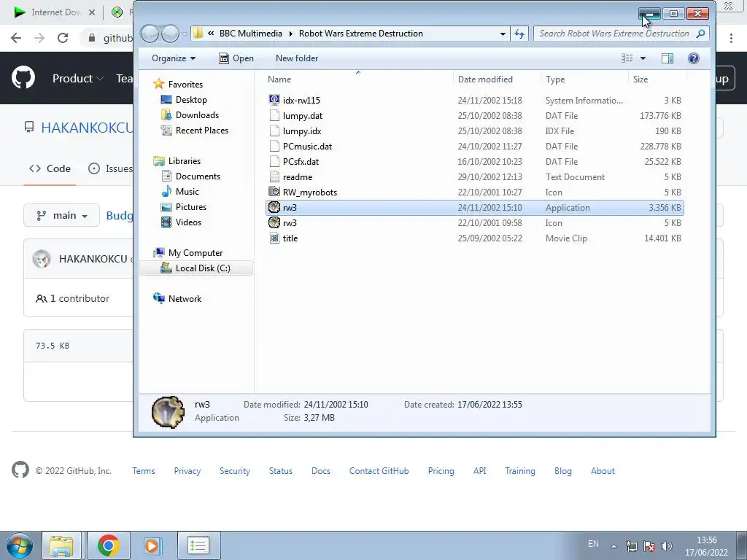Click the Windows Start button
747x560 pixels.
[x=19, y=545]
